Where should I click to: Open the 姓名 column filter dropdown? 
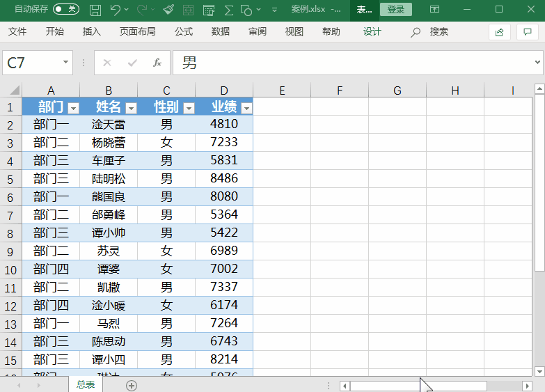[131, 108]
